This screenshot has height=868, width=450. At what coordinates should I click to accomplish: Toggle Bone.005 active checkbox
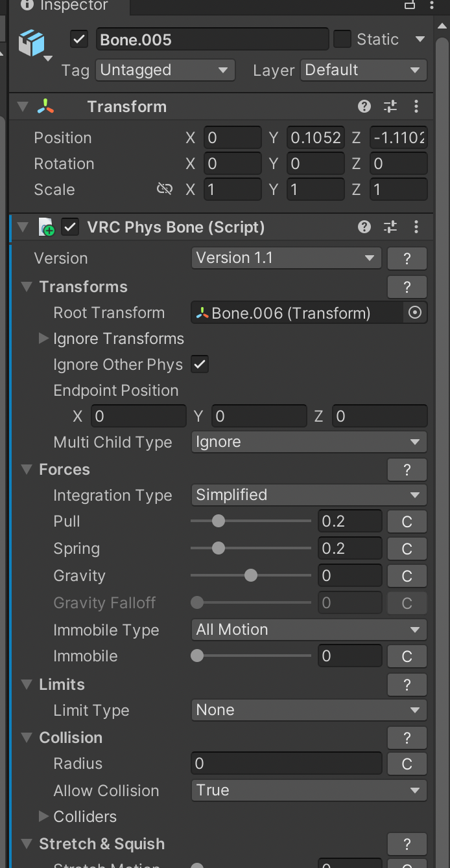pyautogui.click(x=79, y=40)
